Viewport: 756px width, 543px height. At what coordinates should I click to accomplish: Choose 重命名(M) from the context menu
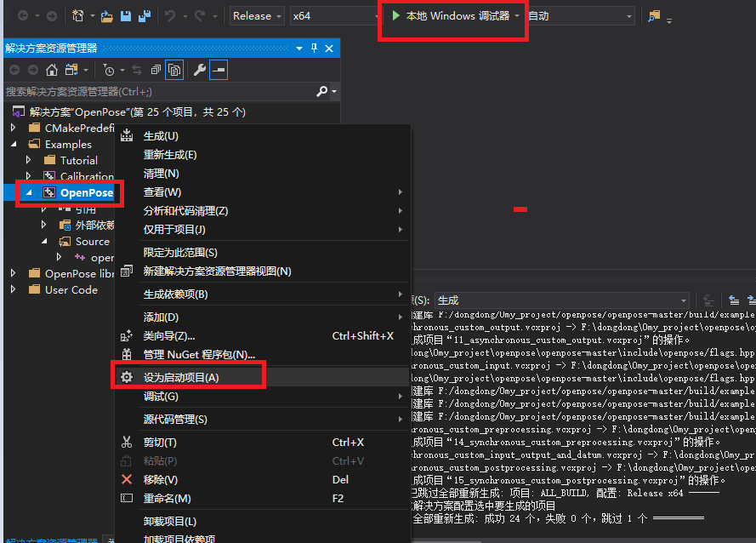click(262, 498)
